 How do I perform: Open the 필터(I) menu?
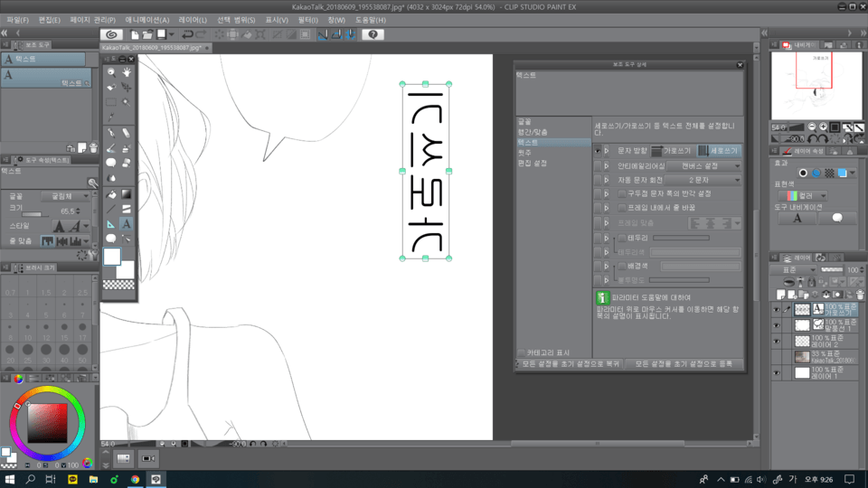click(x=307, y=19)
